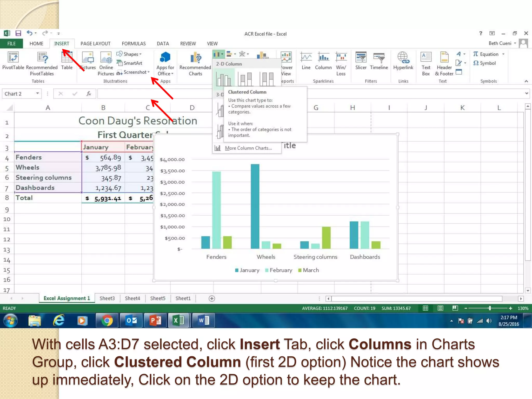Click the Insert Function fx icon

click(89, 94)
